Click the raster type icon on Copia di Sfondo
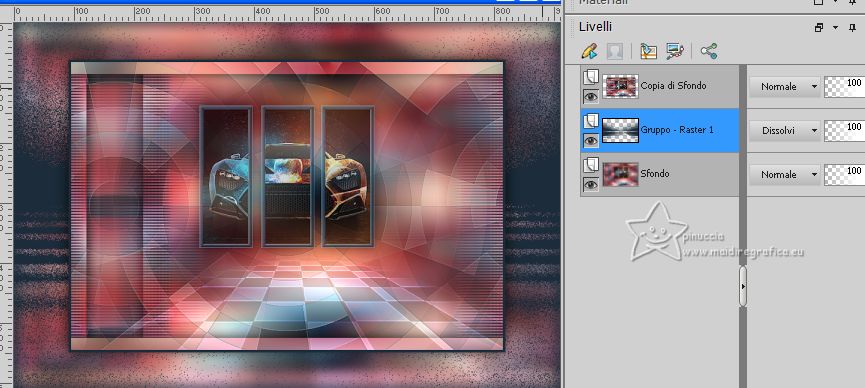 coord(591,76)
